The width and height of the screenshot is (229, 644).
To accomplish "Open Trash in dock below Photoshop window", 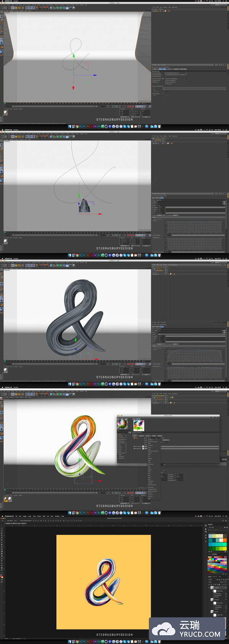I will [159, 641].
